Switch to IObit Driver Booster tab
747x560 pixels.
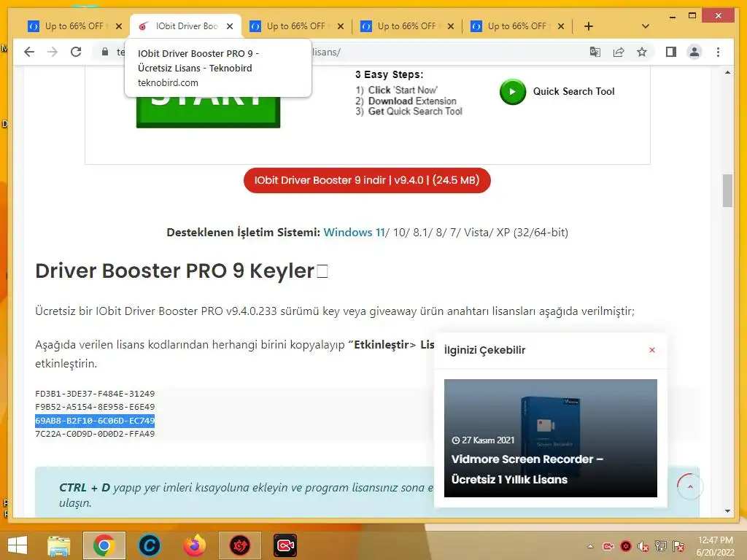click(x=179, y=26)
